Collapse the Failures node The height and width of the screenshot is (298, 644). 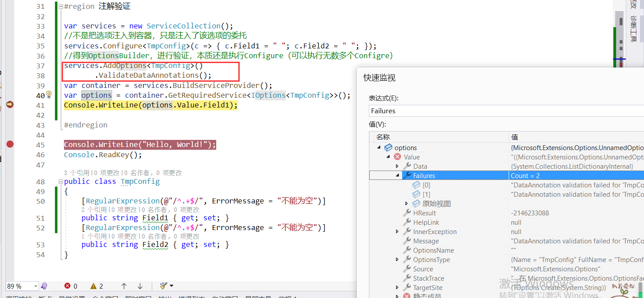398,176
